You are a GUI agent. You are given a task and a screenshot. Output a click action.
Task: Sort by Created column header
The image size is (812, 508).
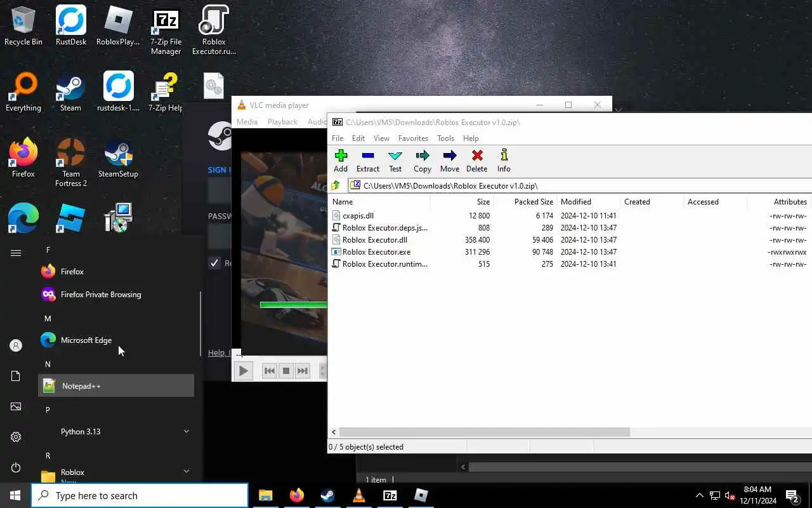tap(652, 201)
